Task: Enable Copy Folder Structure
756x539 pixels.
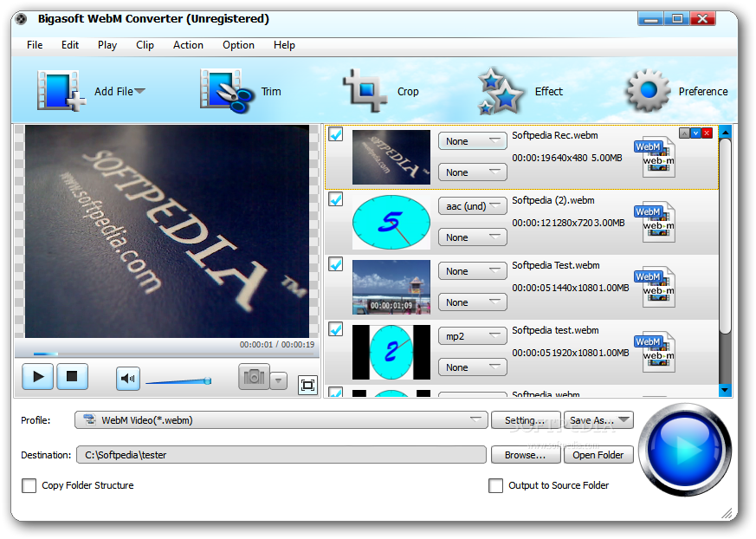Action: 29,485
